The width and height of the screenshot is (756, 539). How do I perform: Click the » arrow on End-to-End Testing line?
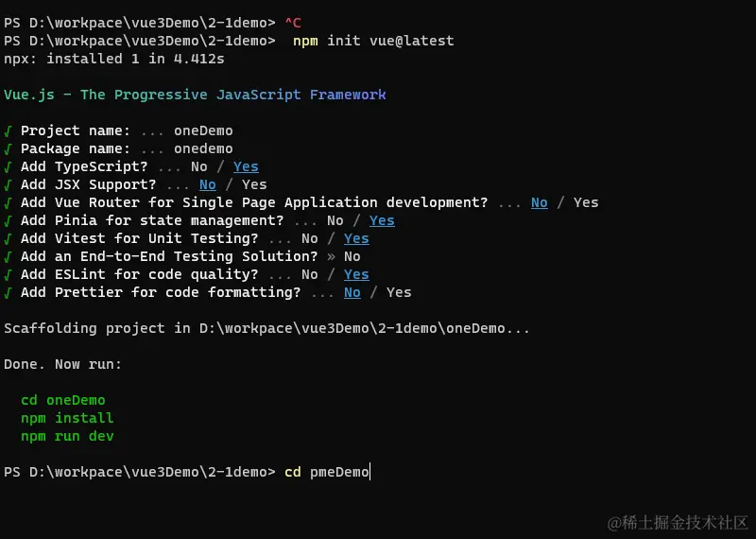pos(331,256)
